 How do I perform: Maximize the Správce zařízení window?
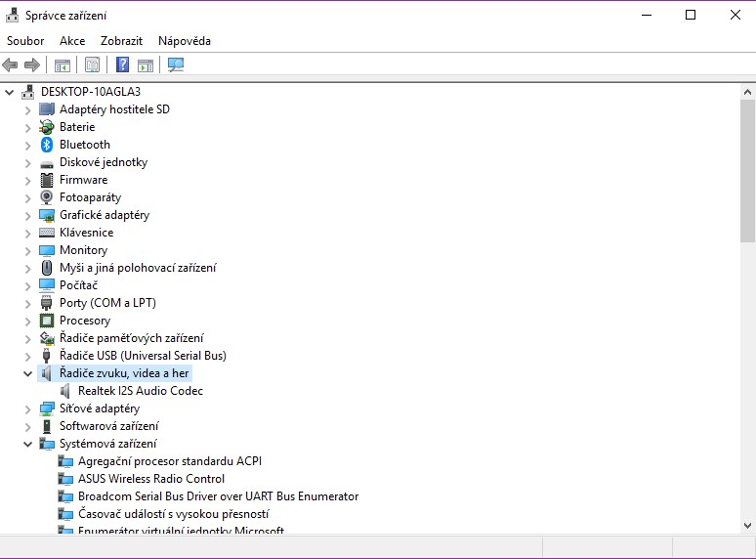click(691, 15)
